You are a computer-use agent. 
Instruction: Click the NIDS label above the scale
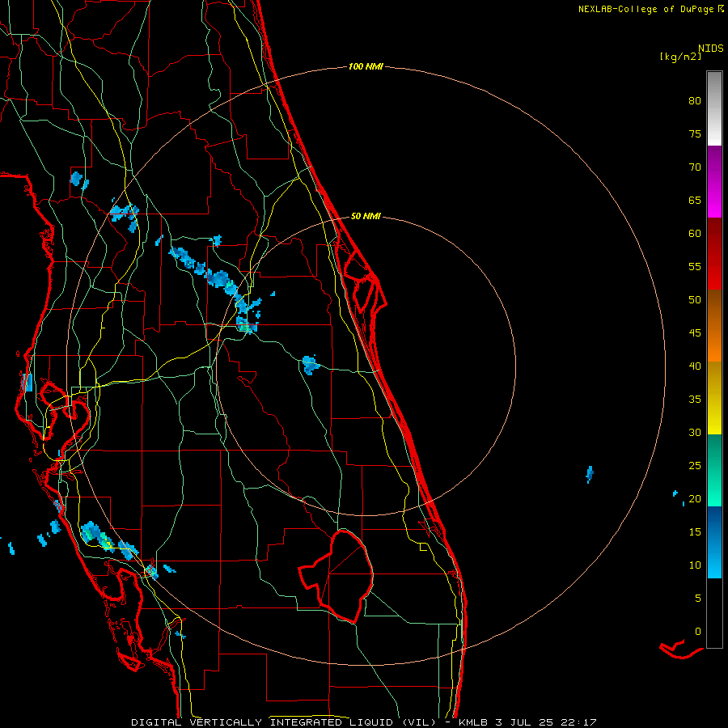click(711, 49)
